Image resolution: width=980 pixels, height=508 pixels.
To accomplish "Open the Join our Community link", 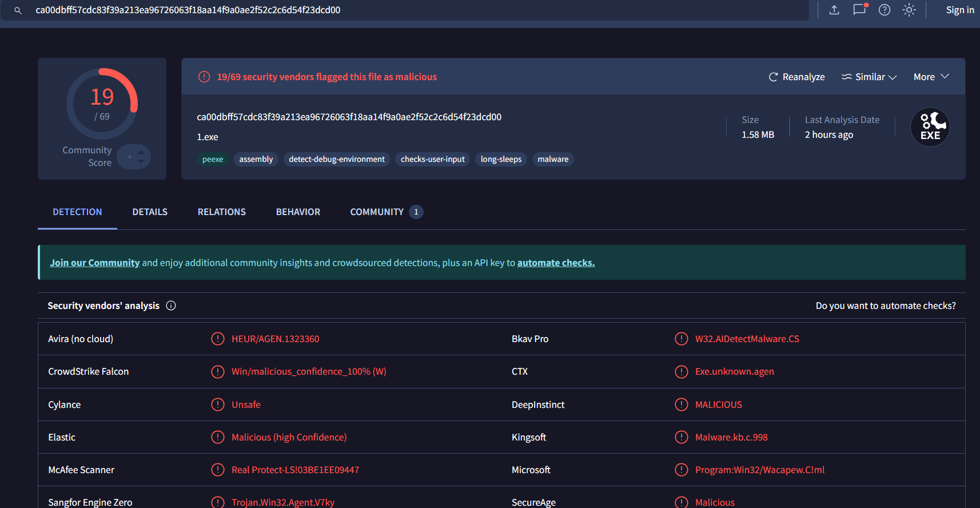I will (95, 263).
